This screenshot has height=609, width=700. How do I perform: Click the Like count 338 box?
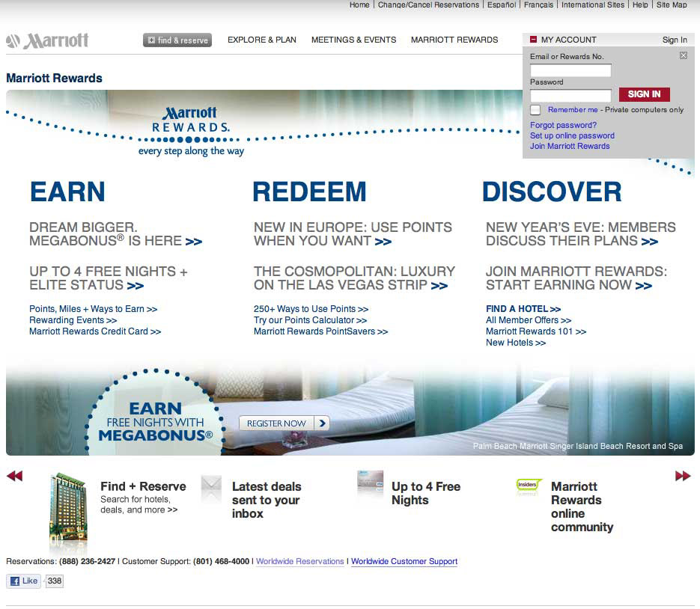click(55, 581)
